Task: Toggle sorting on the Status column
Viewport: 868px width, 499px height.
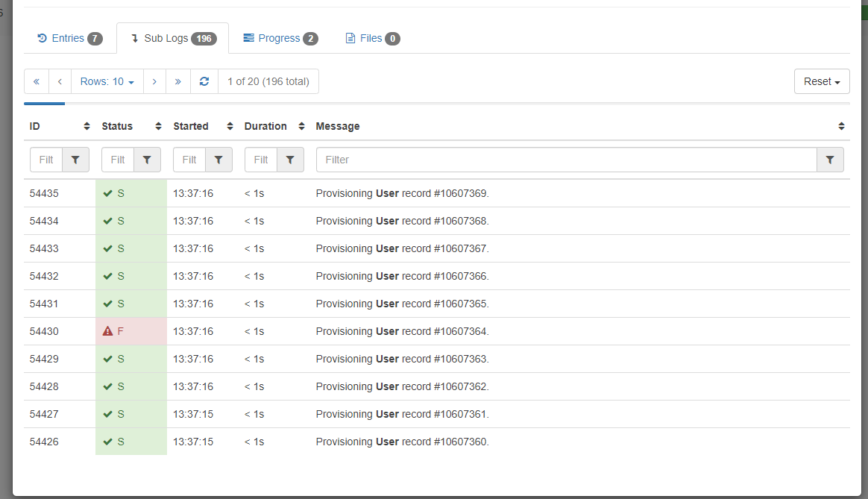Action: 157,126
